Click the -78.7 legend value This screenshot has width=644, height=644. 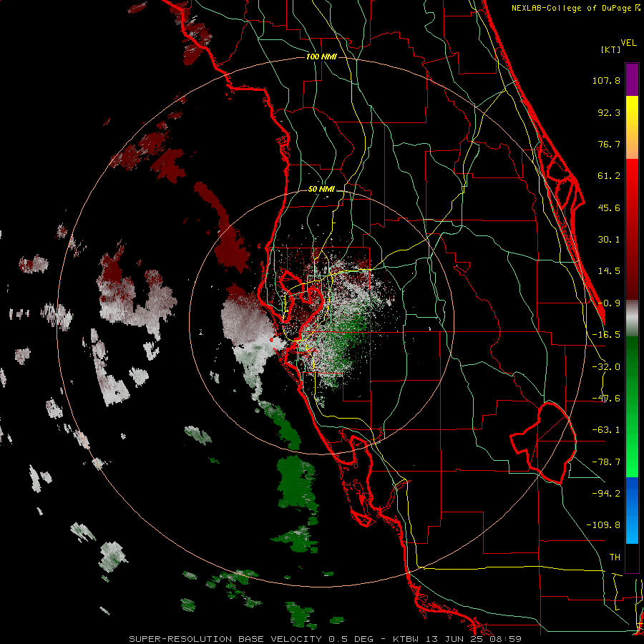tap(606, 462)
